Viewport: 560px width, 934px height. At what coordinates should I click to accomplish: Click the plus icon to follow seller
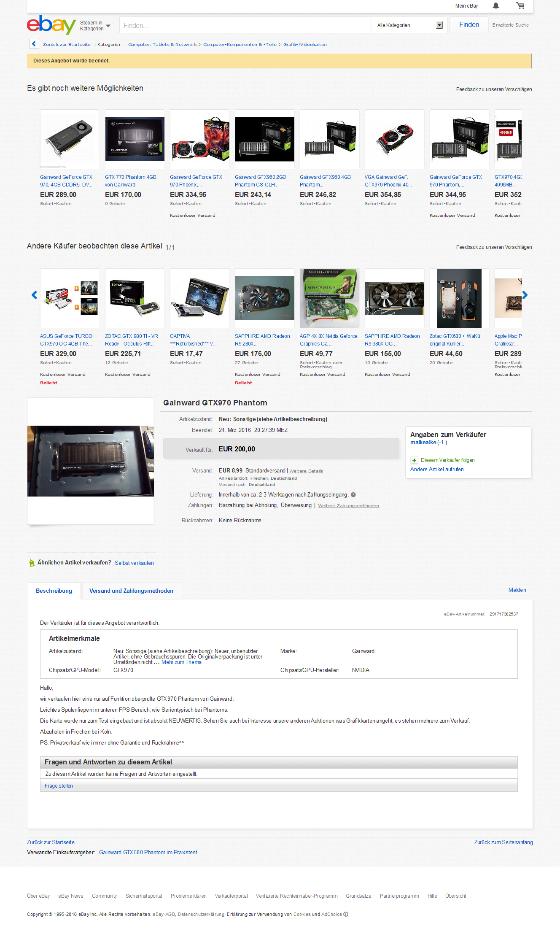click(x=414, y=460)
